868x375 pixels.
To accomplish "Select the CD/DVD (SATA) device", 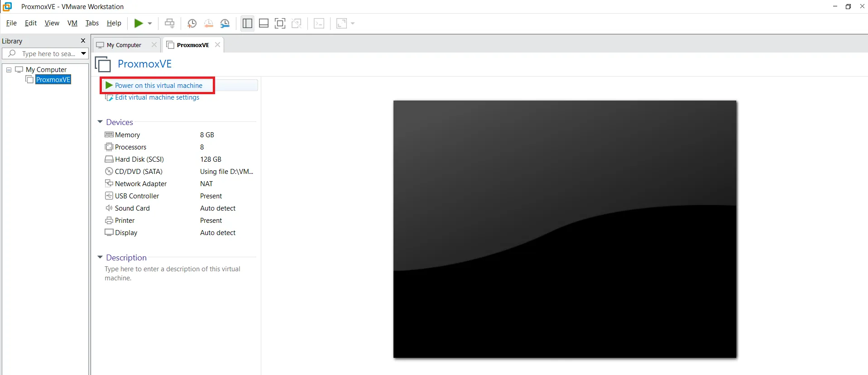I will tap(179, 172).
